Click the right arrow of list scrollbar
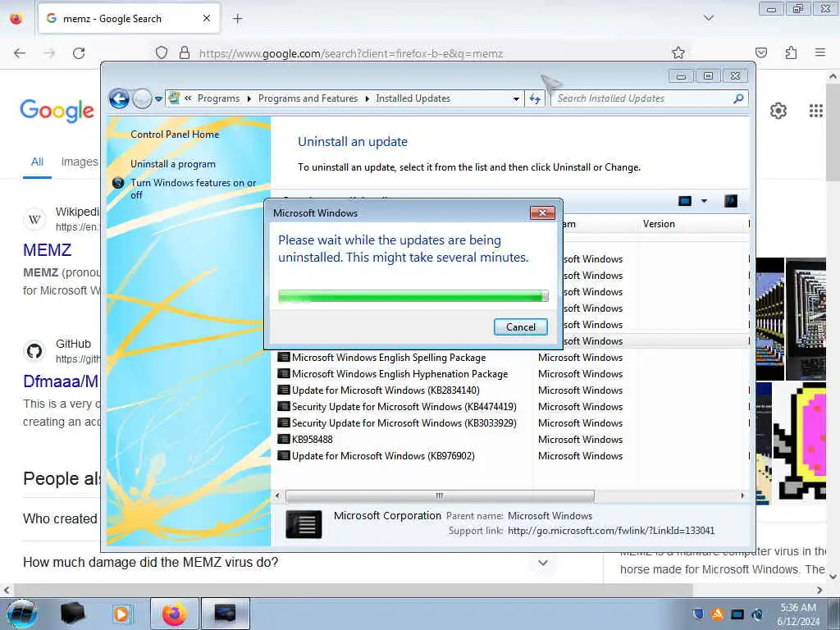Screen dimensions: 840x630 pyautogui.click(x=742, y=496)
